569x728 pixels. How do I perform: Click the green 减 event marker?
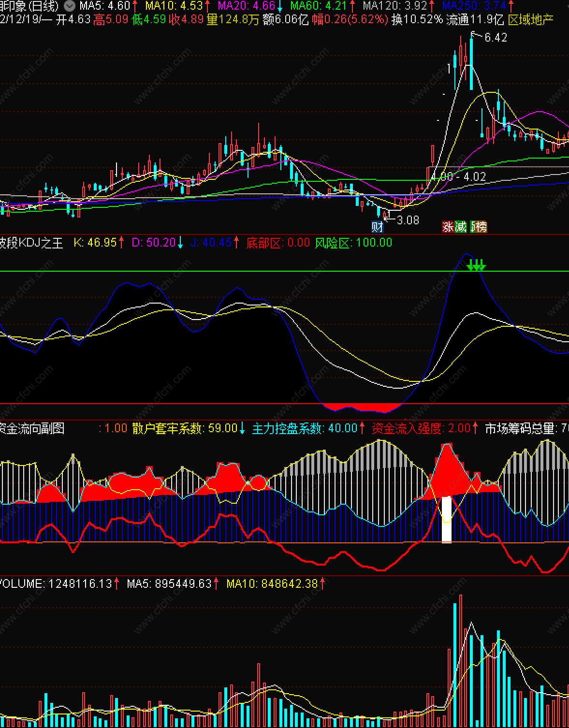(460, 226)
